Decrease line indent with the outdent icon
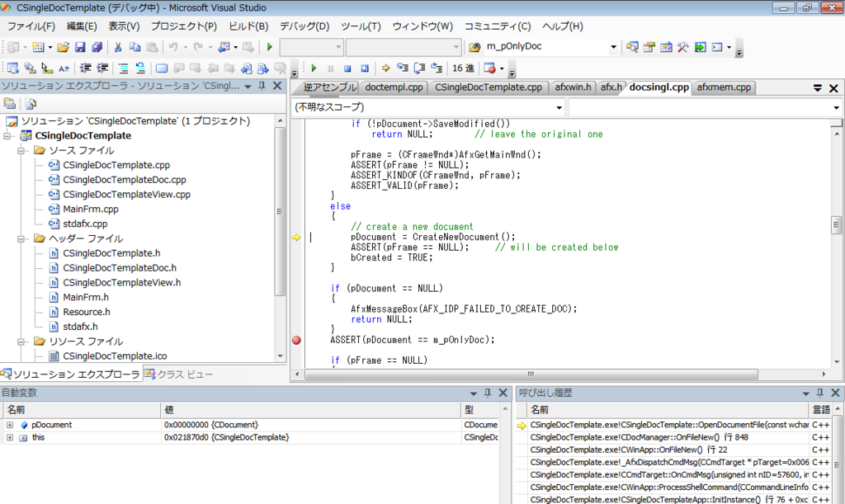The image size is (845, 504). click(x=85, y=68)
